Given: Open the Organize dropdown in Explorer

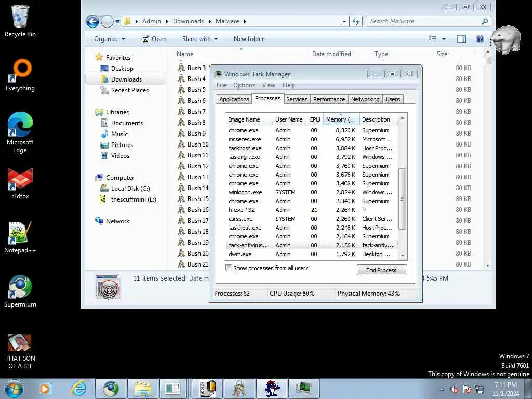Looking at the screenshot, I should click(110, 39).
